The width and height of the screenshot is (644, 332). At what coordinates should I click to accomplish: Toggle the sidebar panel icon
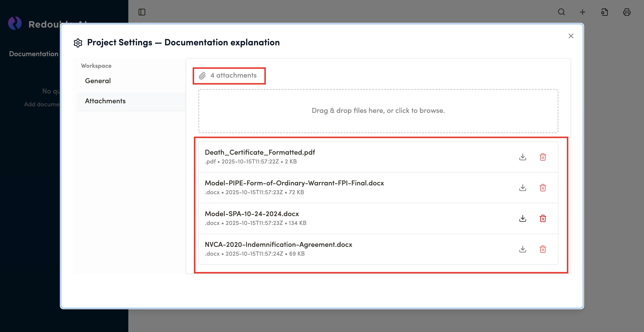(x=142, y=12)
